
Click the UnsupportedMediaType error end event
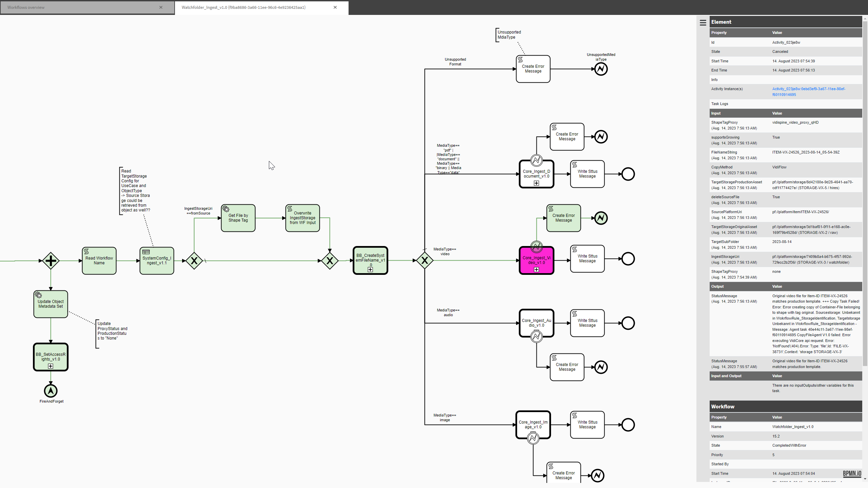(601, 69)
